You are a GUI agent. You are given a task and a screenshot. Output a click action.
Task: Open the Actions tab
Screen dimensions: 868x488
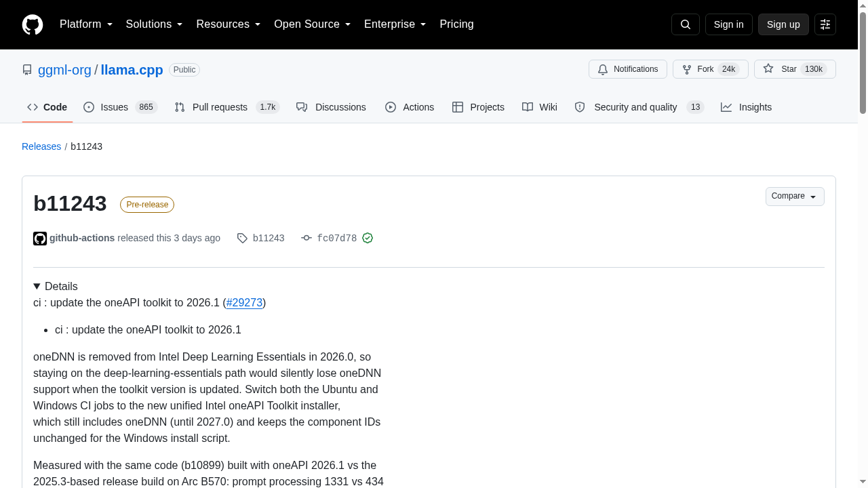pos(410,107)
